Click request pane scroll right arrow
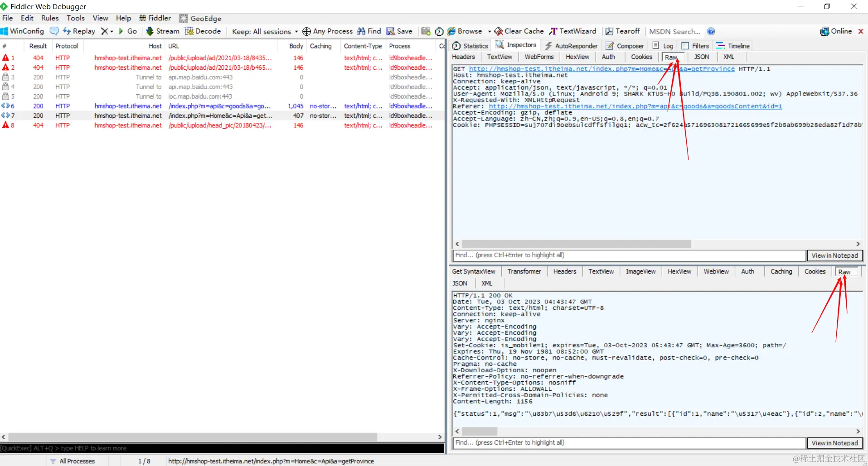 tap(858, 244)
